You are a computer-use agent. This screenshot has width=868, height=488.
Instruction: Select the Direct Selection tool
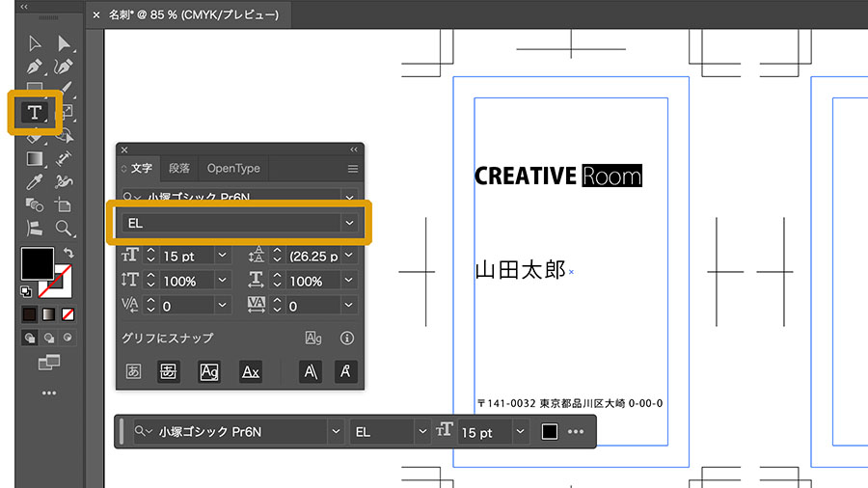pyautogui.click(x=64, y=43)
